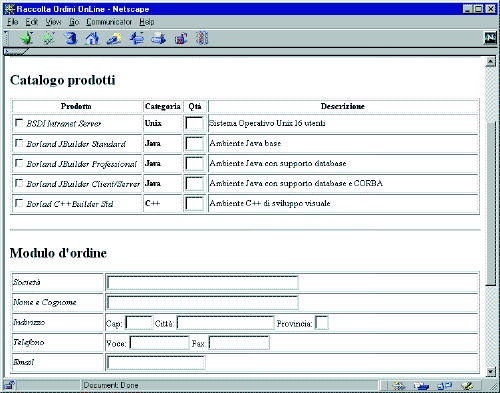Focus the Nome e Cognome text field
Image resolution: width=500 pixels, height=393 pixels.
pos(202,303)
